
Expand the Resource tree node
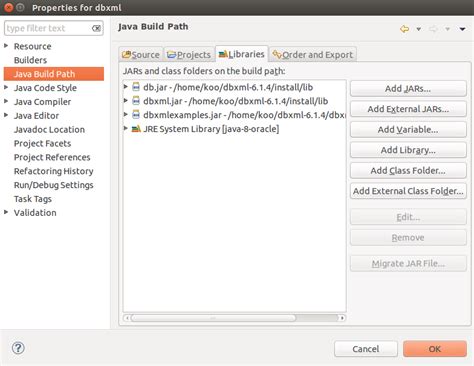point(6,46)
